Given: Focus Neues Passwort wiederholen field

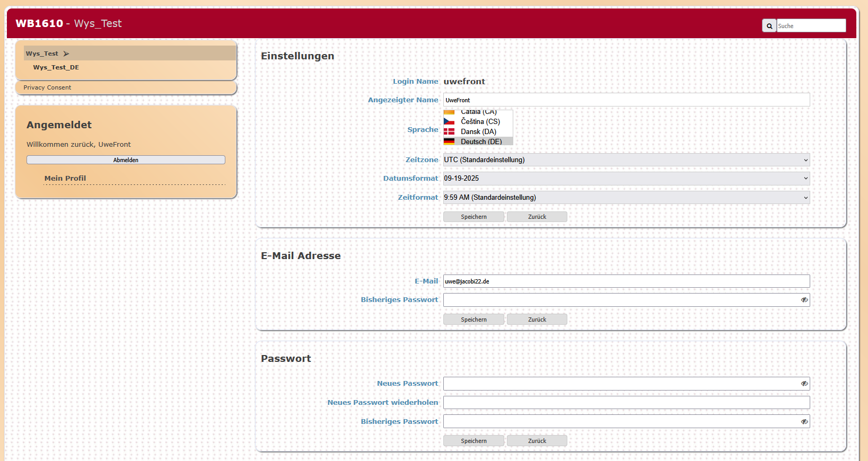Looking at the screenshot, I should pyautogui.click(x=626, y=403).
